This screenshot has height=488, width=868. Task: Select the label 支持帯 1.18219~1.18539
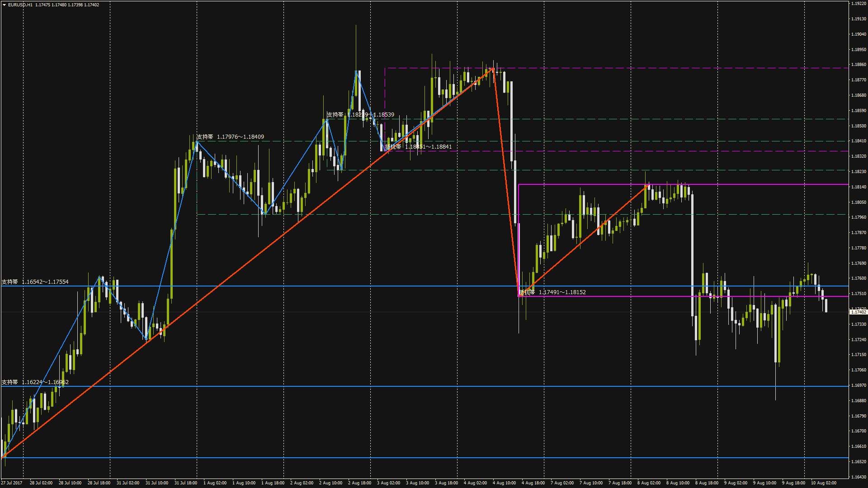360,115
